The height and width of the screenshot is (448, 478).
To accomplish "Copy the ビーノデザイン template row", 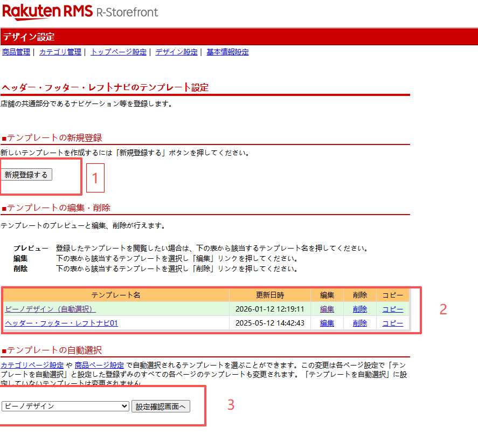I will 393,309.
